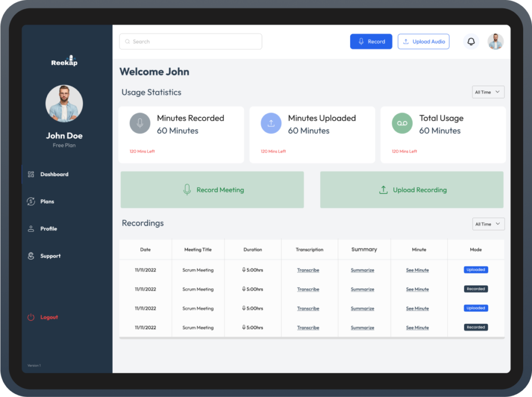Click the Upload Audio button
This screenshot has height=397, width=532.
[423, 42]
